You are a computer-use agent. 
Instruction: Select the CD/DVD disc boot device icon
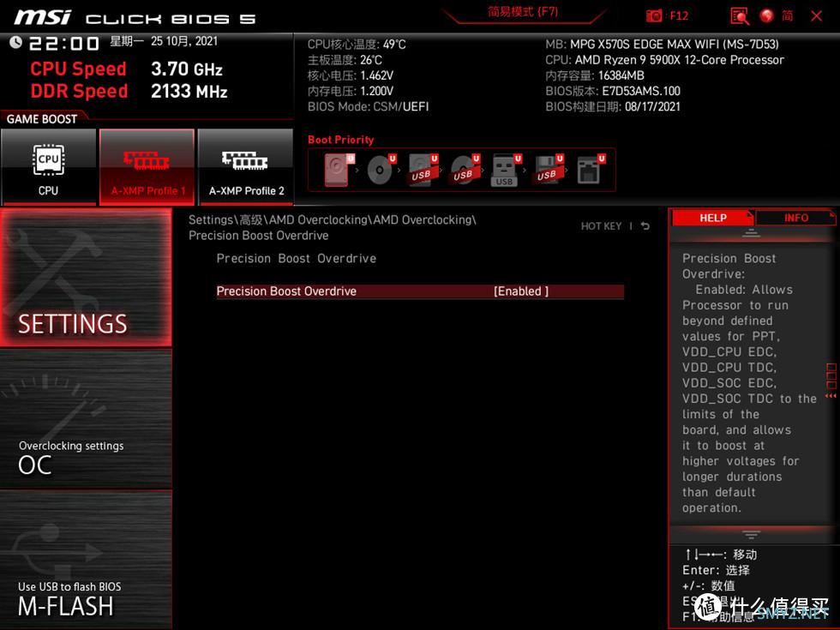pos(381,170)
